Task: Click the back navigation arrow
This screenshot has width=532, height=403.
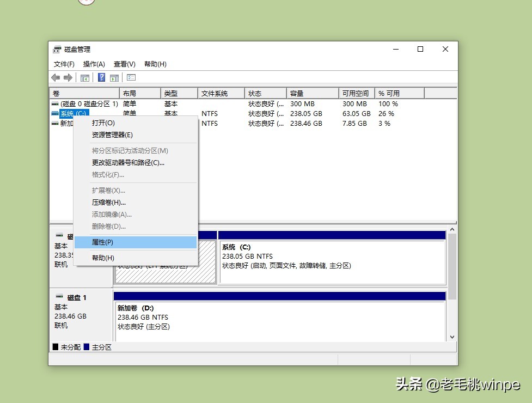Action: coord(55,77)
